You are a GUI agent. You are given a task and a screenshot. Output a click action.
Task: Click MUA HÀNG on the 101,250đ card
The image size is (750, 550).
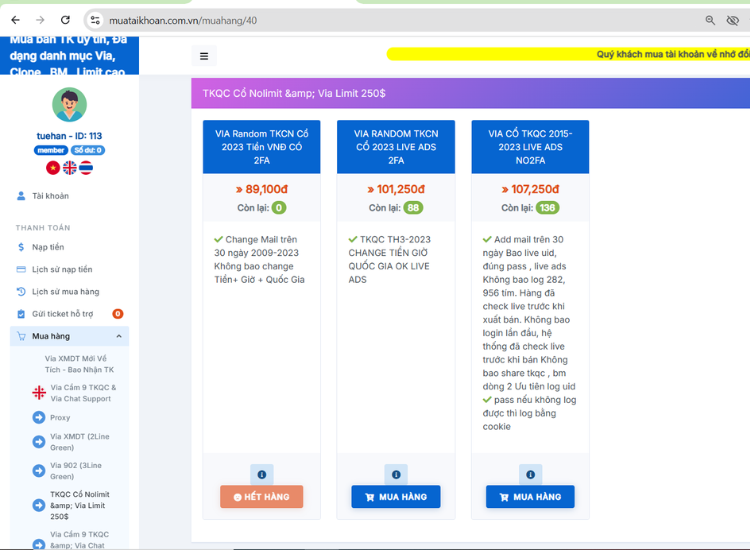(x=396, y=497)
